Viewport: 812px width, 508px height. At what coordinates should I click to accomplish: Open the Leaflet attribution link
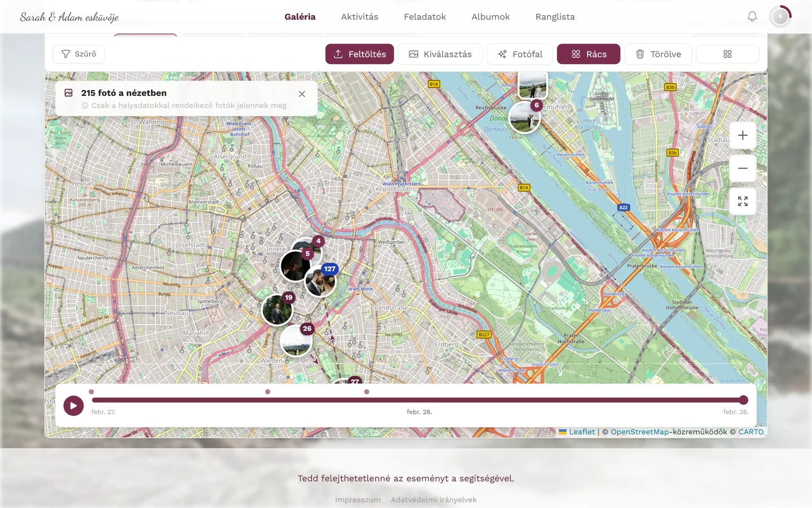coord(577,432)
